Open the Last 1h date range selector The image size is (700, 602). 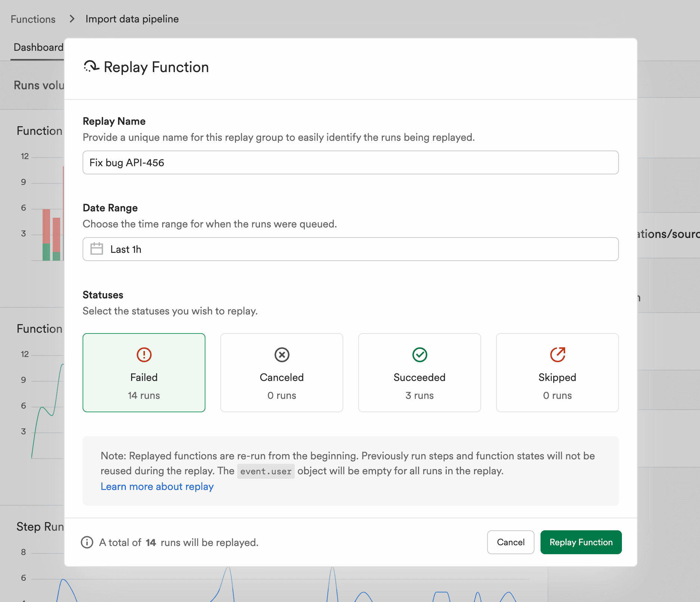(x=350, y=249)
